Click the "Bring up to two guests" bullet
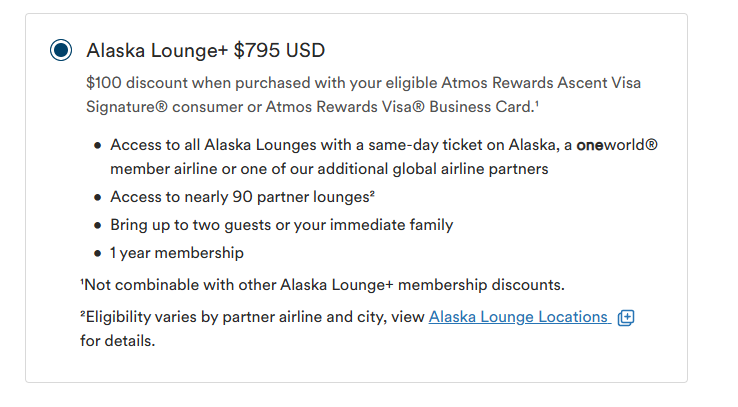The height and width of the screenshot is (407, 738). click(281, 225)
